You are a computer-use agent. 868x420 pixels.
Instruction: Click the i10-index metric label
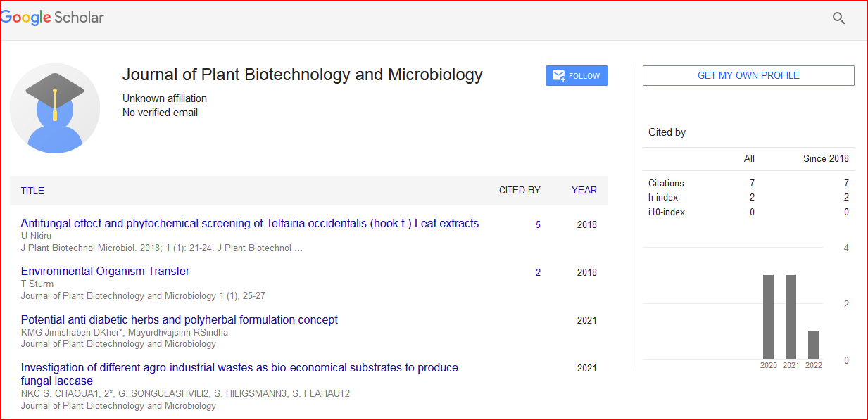click(x=667, y=212)
